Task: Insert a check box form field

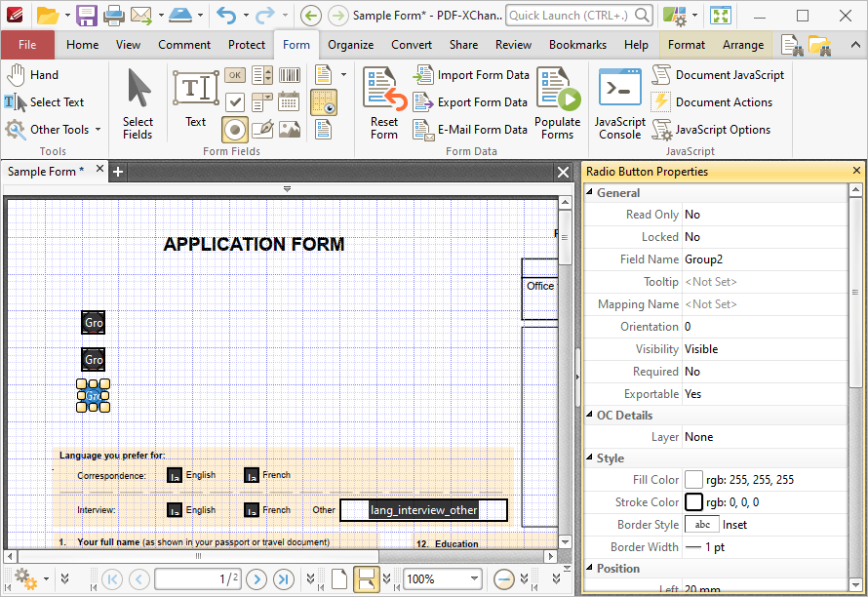Action: 235,101
